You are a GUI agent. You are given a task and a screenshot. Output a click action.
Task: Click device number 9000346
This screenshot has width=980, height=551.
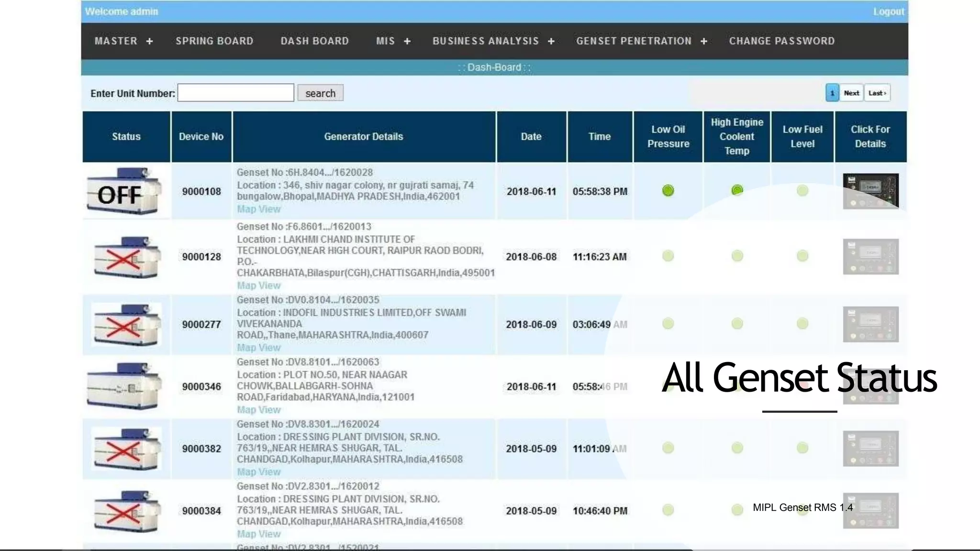coord(201,386)
